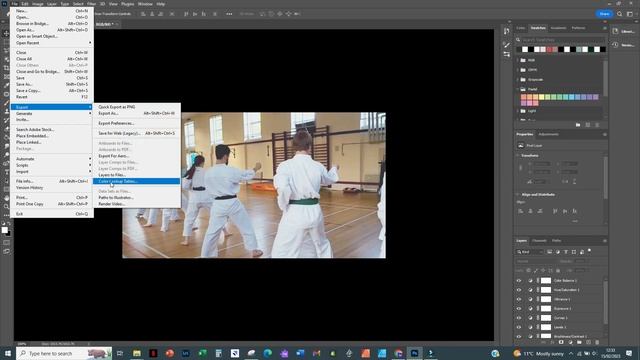Open the workspace switcher icon top right

point(630,14)
